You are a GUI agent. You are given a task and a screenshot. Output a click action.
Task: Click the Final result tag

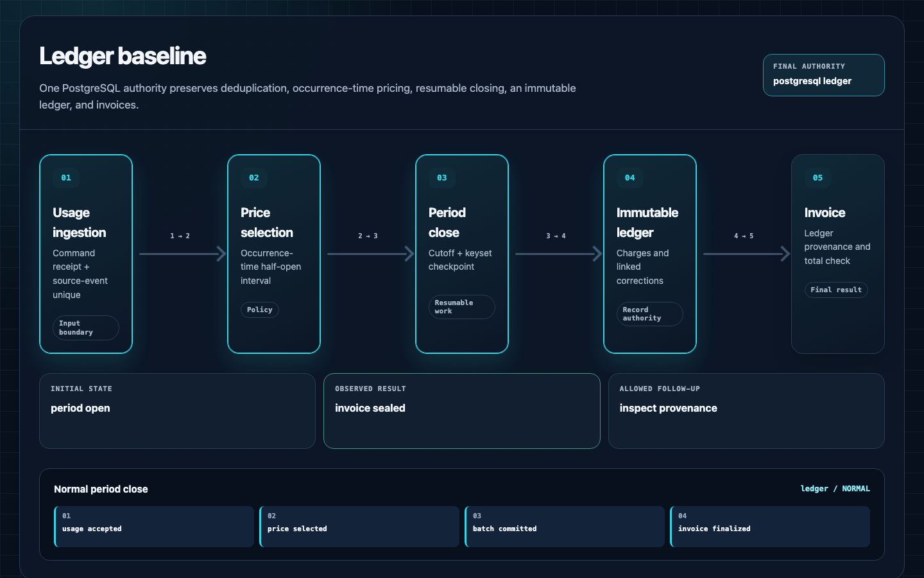(x=836, y=290)
